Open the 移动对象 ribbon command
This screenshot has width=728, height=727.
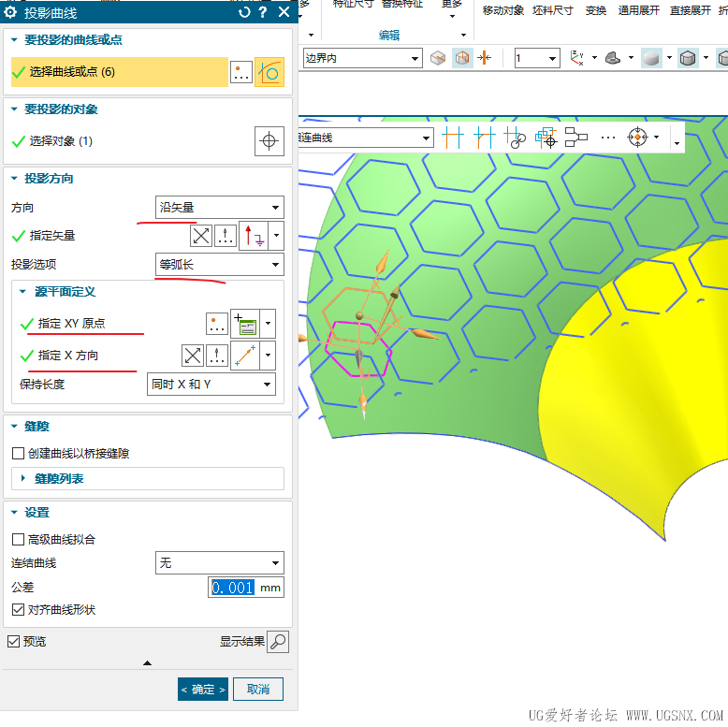tap(502, 10)
